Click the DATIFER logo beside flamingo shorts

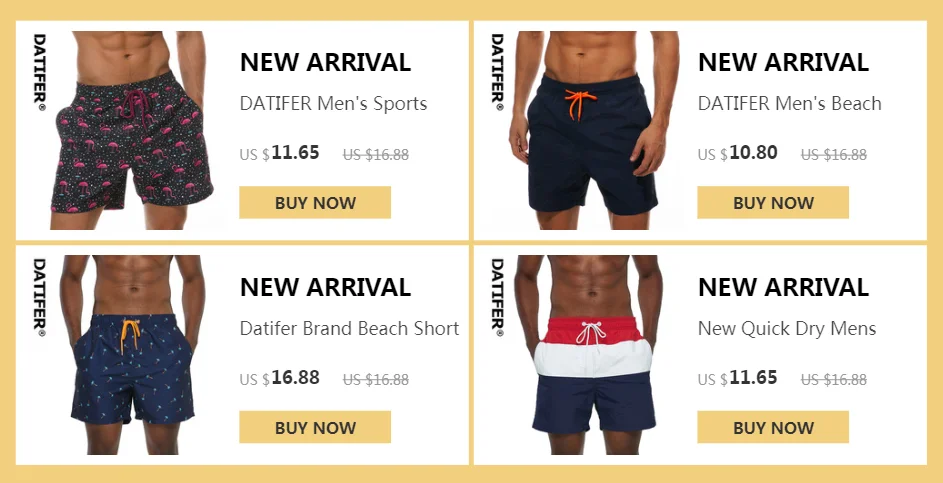click(x=39, y=72)
